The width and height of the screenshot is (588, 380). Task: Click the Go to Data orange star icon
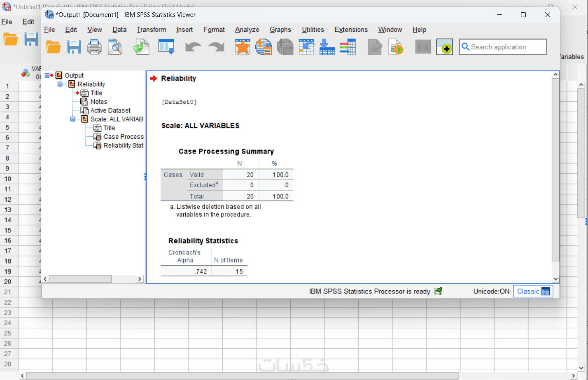pyautogui.click(x=243, y=47)
